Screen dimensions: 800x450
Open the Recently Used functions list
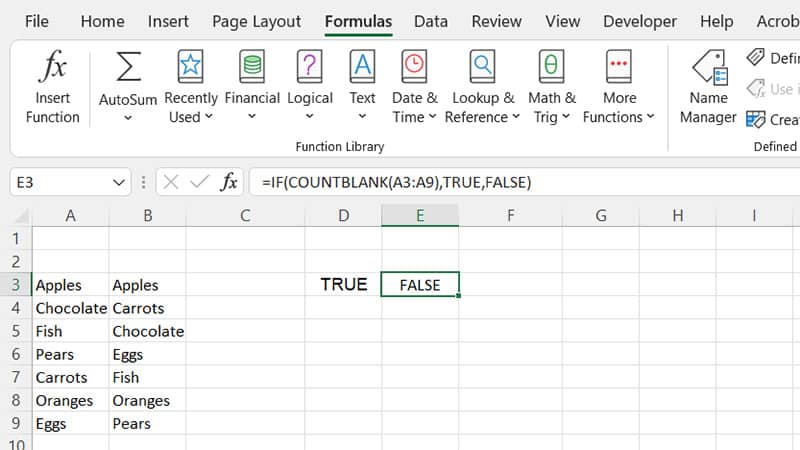tap(191, 87)
